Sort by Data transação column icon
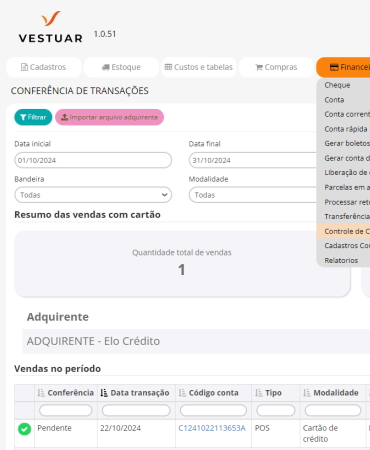Viewport: 370px width, 450px height. click(104, 393)
